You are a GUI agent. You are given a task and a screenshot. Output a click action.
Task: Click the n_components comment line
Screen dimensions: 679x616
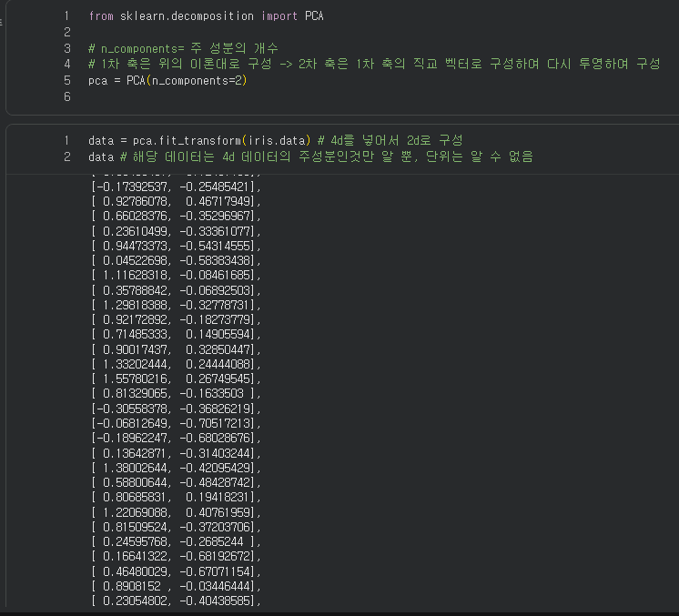183,48
